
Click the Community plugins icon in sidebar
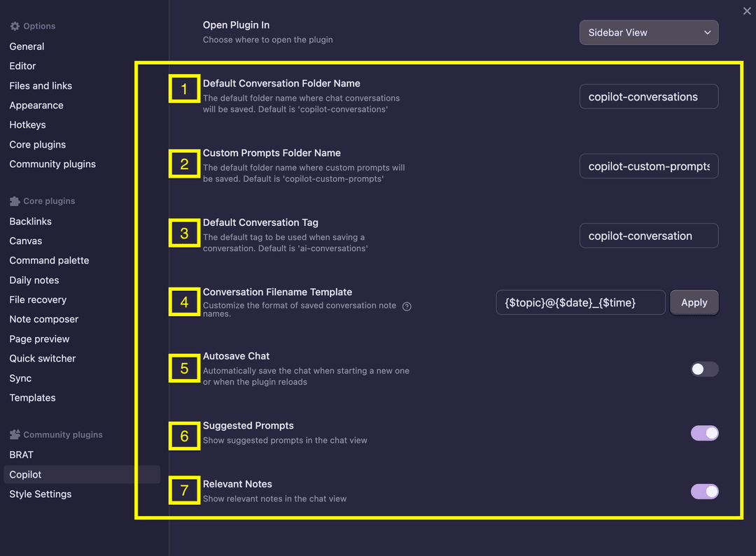point(15,434)
